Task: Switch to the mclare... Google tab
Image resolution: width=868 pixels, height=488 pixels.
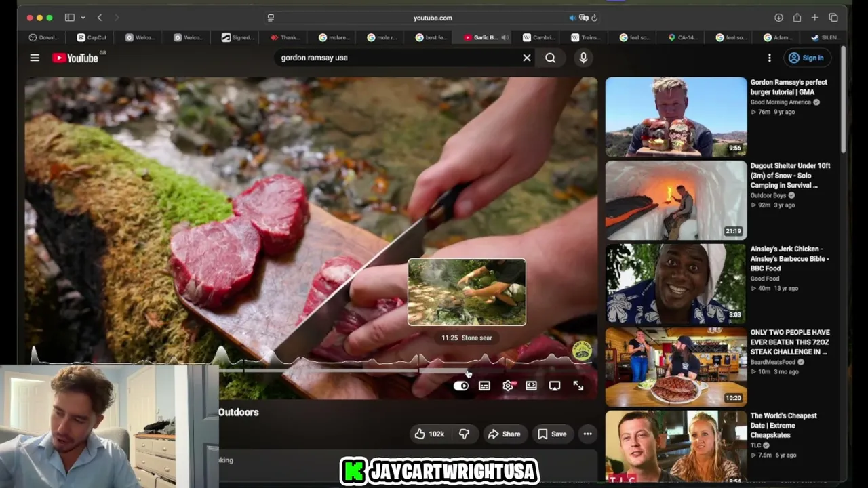Action: 335,37
